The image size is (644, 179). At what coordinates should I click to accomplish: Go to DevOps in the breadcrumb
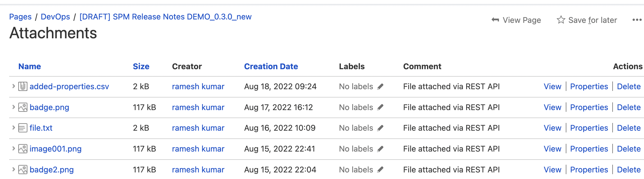click(55, 17)
